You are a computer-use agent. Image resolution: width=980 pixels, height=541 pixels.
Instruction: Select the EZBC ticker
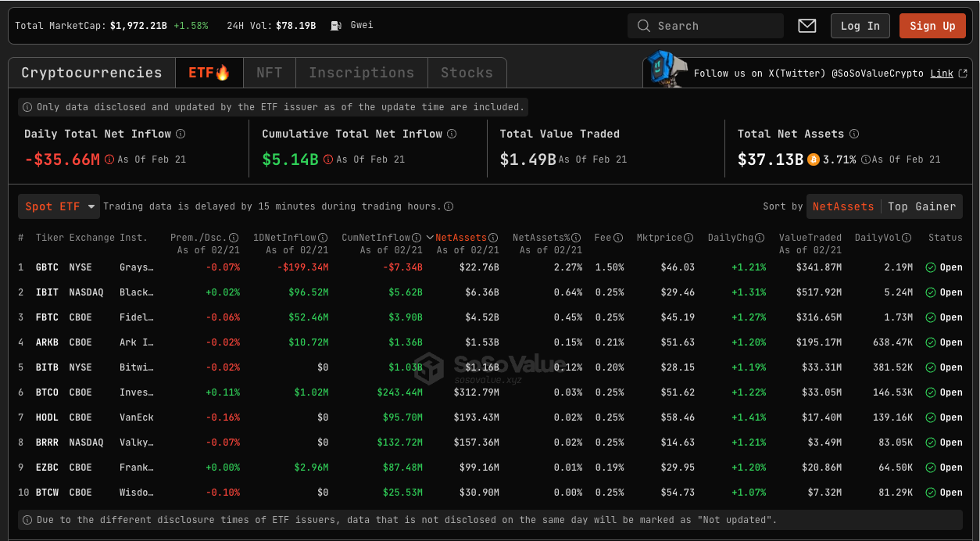(47, 468)
